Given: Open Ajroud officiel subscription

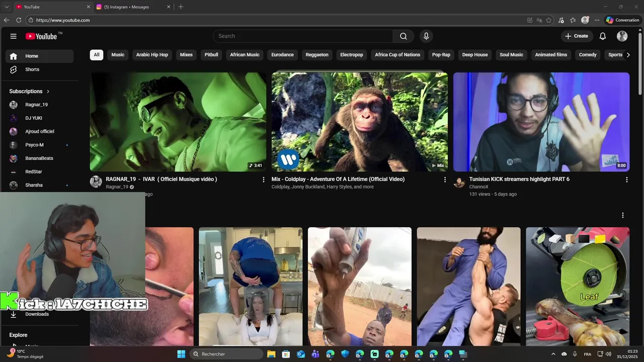Looking at the screenshot, I should tap(39, 132).
